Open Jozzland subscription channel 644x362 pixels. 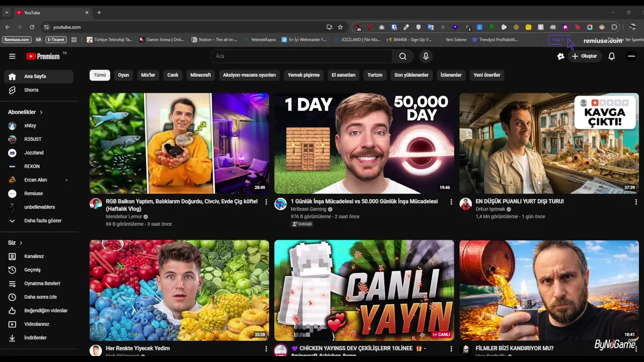click(39, 153)
